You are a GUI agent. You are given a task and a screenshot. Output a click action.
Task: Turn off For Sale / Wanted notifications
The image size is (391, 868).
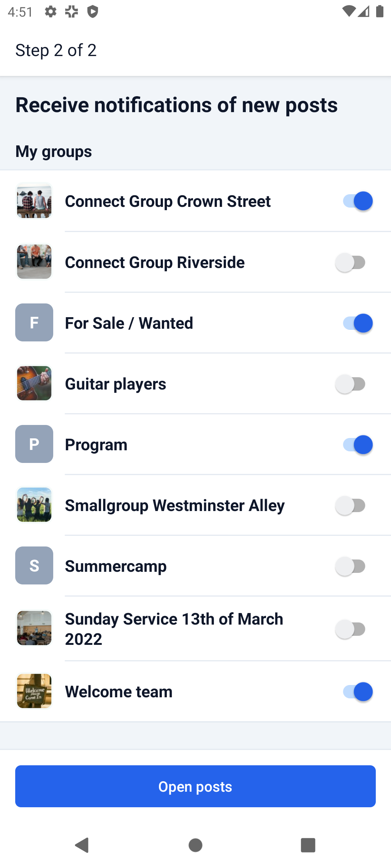(x=357, y=323)
